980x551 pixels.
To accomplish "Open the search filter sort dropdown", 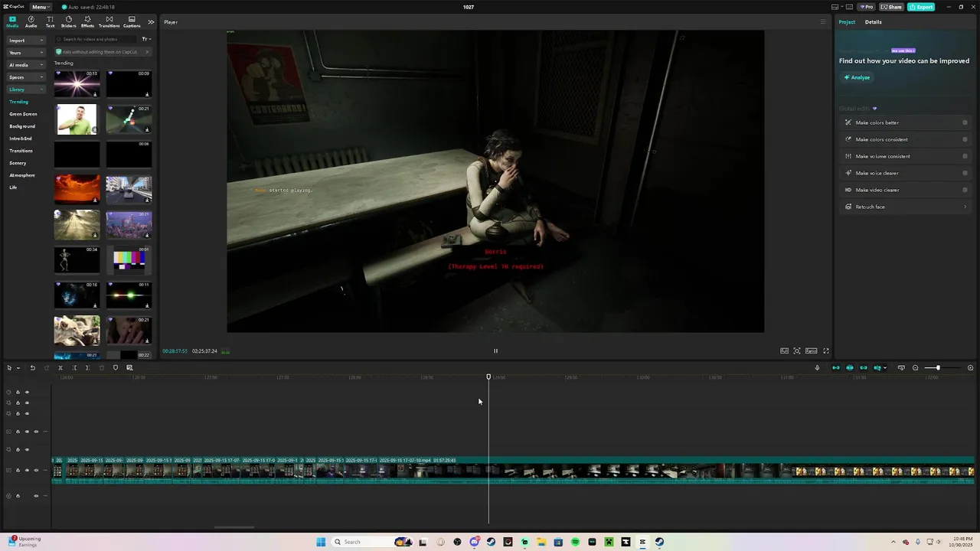I will coord(146,39).
